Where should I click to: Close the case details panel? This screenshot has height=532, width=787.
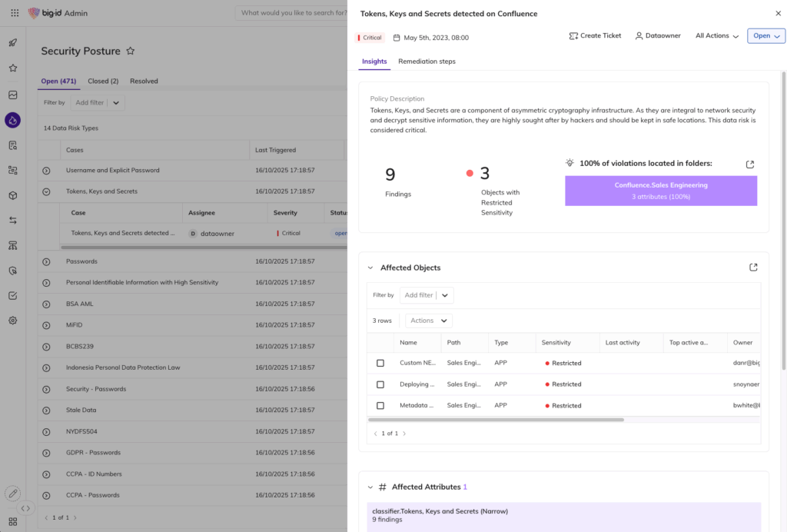(778, 14)
